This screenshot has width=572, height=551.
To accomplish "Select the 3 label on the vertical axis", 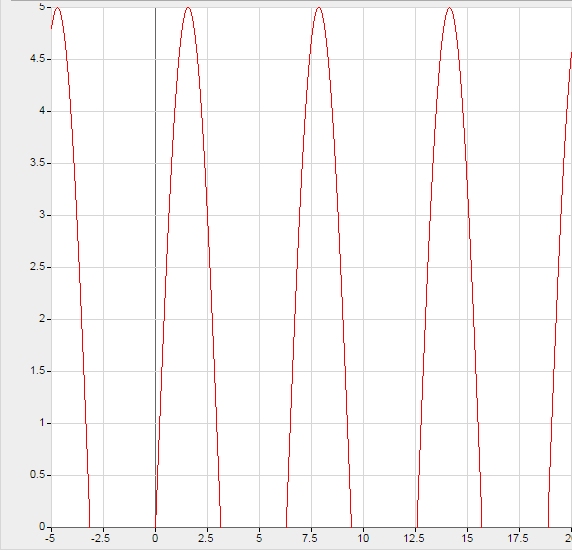I will [42, 215].
